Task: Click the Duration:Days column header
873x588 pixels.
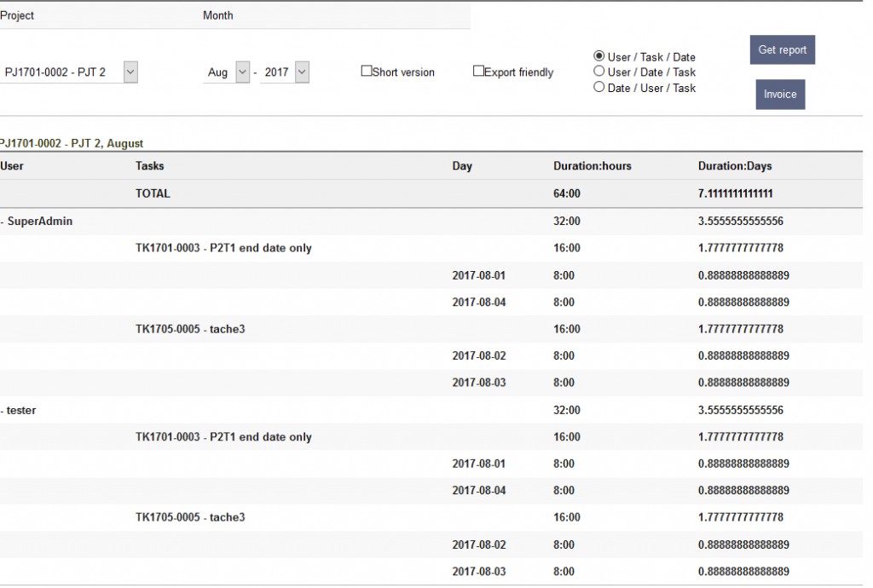Action: point(735,166)
